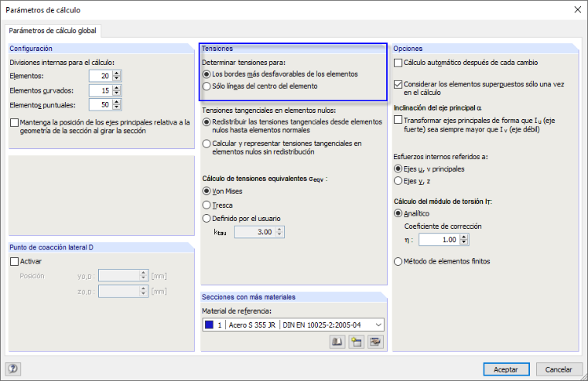Click the η correction coefficient input field
This screenshot has width=588, height=381.
click(439, 240)
